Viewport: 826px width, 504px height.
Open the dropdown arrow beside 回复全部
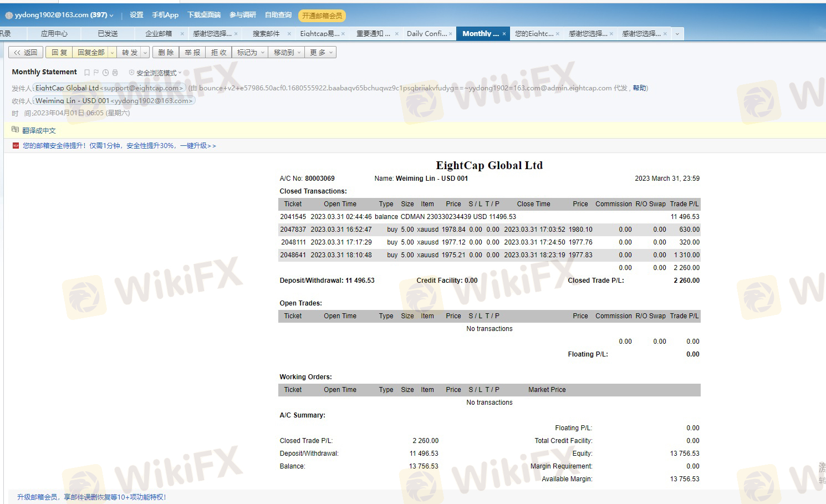112,53
